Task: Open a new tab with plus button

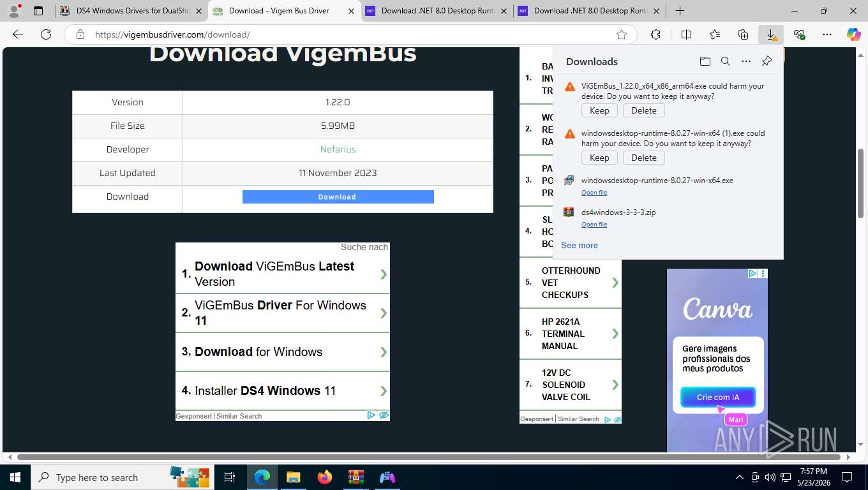Action: tap(680, 11)
